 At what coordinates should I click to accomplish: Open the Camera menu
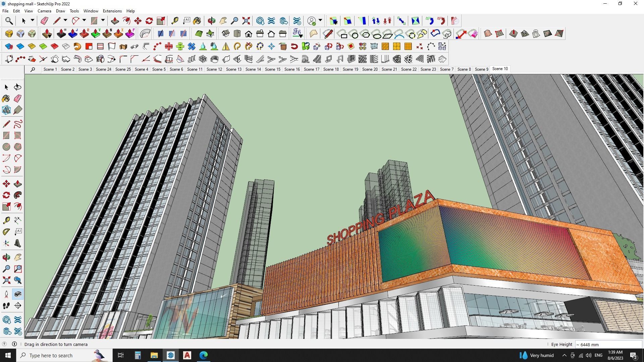tap(44, 11)
